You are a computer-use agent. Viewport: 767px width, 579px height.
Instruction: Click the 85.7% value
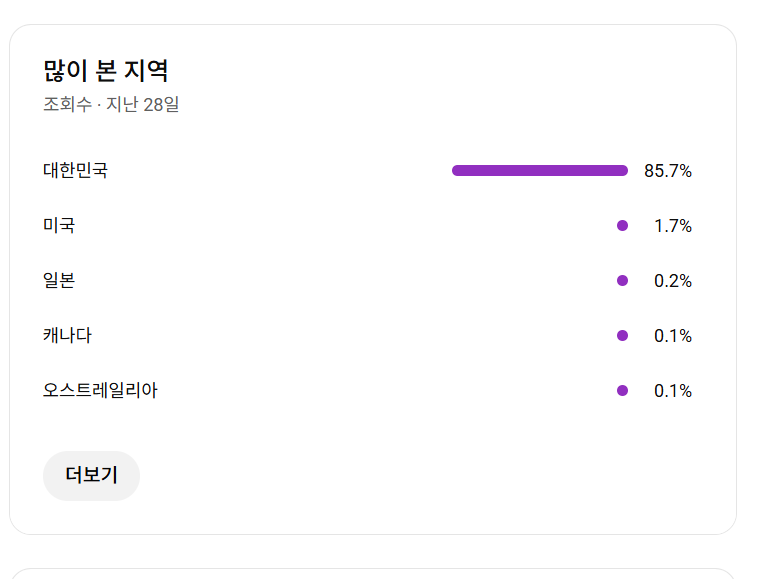[668, 171]
